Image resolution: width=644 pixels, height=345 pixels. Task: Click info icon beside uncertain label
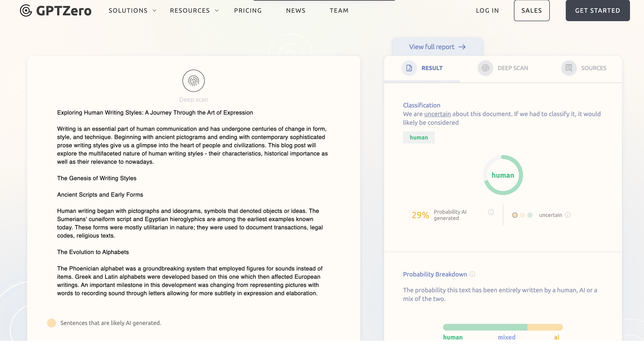click(x=568, y=215)
